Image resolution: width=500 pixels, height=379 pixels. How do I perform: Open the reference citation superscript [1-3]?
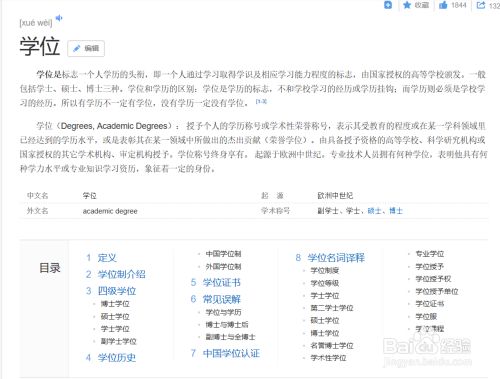pyautogui.click(x=261, y=101)
